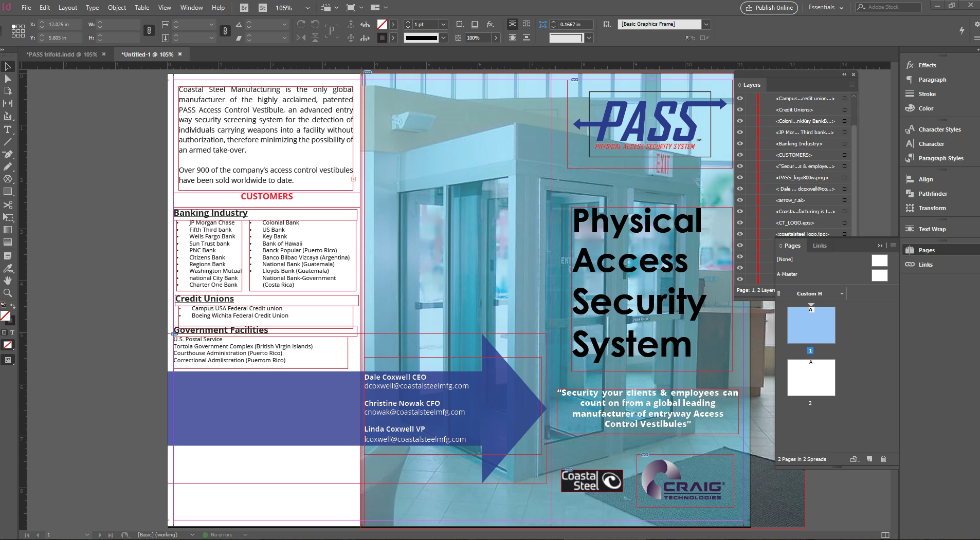Select the Type tool

(8, 129)
